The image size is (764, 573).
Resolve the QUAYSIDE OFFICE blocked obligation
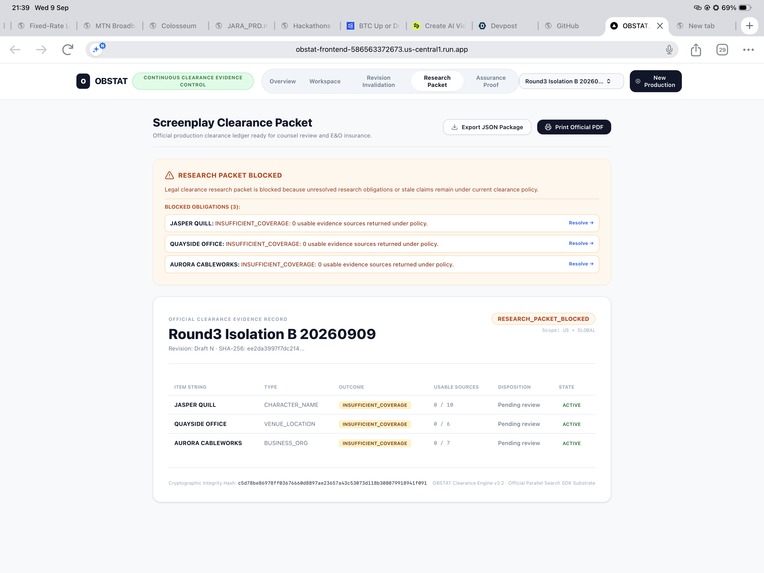tap(581, 243)
